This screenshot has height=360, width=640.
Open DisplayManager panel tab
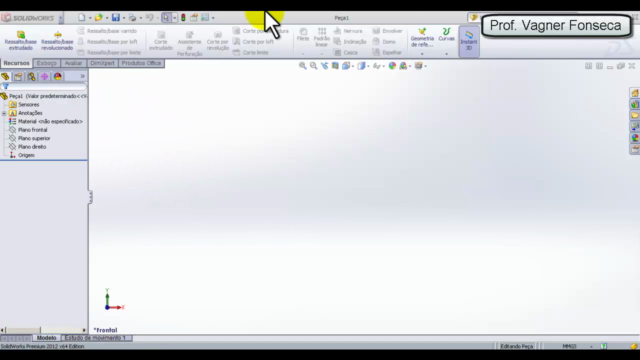pyautogui.click(x=58, y=77)
